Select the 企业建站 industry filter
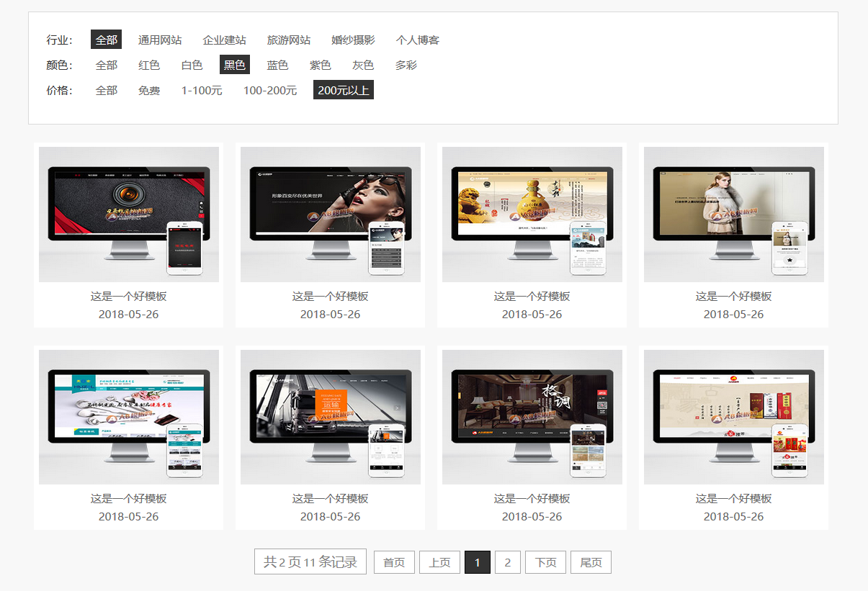Image resolution: width=868 pixels, height=591 pixels. [x=224, y=40]
